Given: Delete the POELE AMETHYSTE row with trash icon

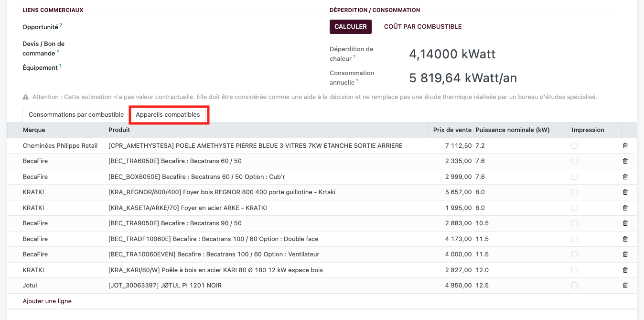Looking at the screenshot, I should point(625,146).
